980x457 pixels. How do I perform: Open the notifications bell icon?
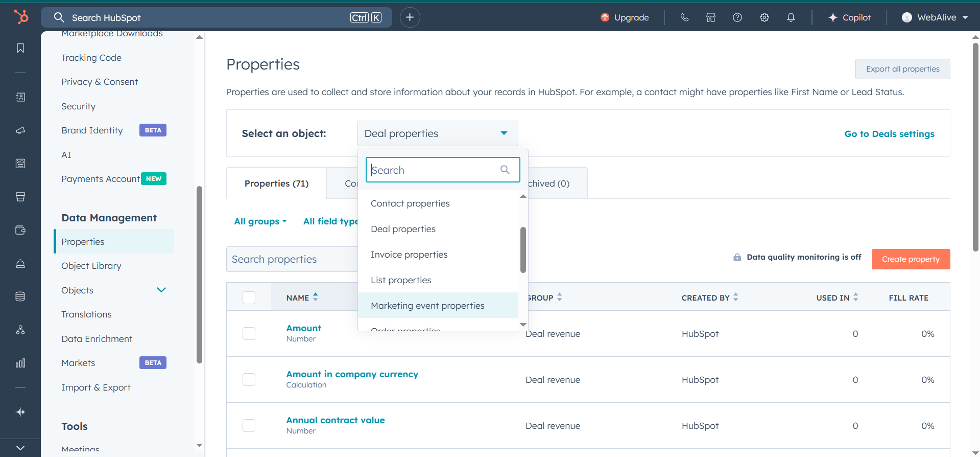pos(791,17)
